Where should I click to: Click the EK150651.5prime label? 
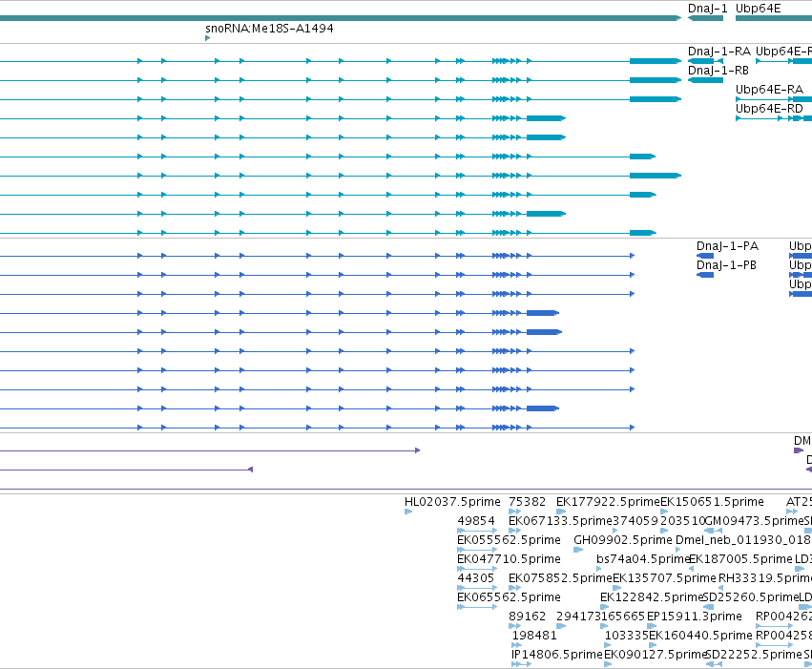712,502
